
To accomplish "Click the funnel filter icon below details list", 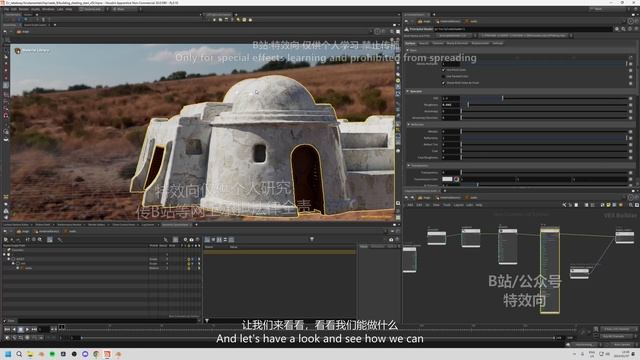I will pos(207,320).
